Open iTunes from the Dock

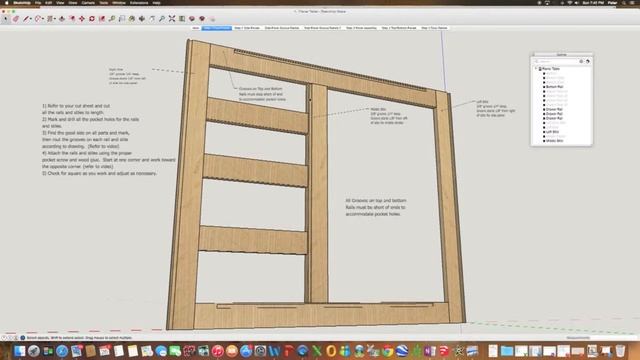point(218,351)
